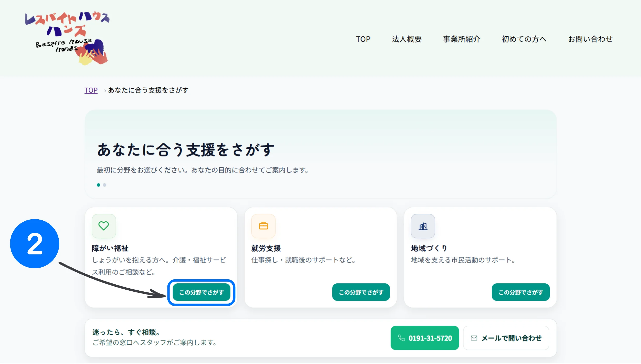Image resolution: width=641 pixels, height=364 pixels.
Task: Open the TOP menu item
Action: click(363, 39)
